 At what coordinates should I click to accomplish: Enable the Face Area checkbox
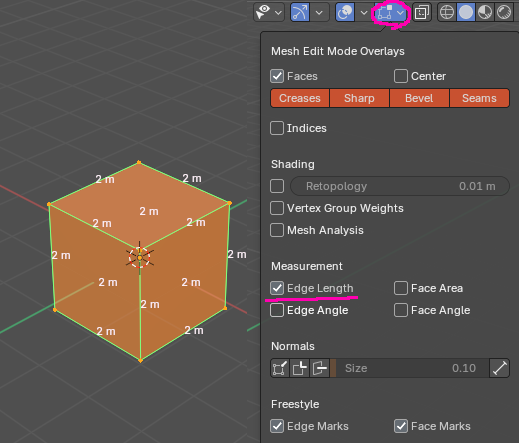click(x=401, y=288)
